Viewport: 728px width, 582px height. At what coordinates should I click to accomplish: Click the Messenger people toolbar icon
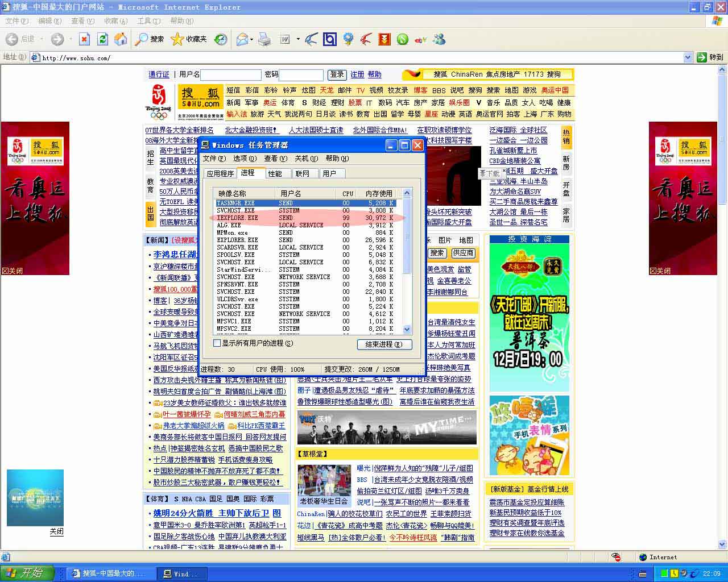pyautogui.click(x=439, y=39)
